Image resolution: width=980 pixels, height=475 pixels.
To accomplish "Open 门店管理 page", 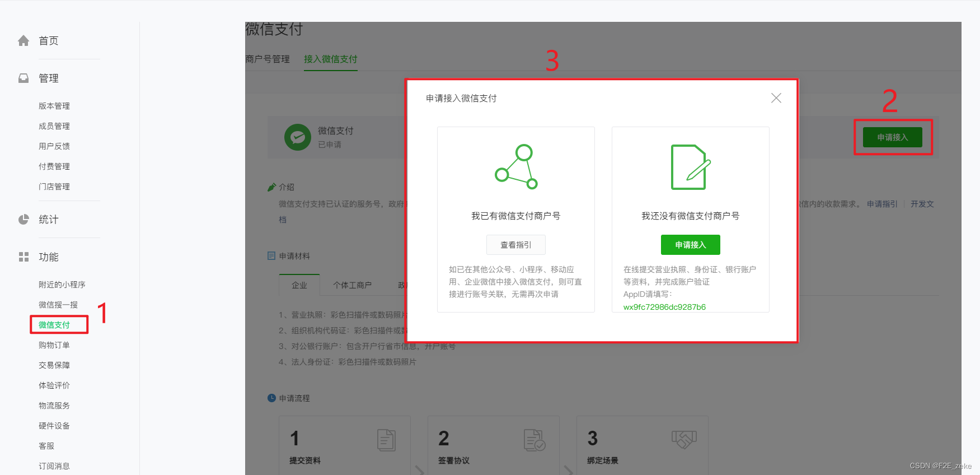I will pos(54,187).
